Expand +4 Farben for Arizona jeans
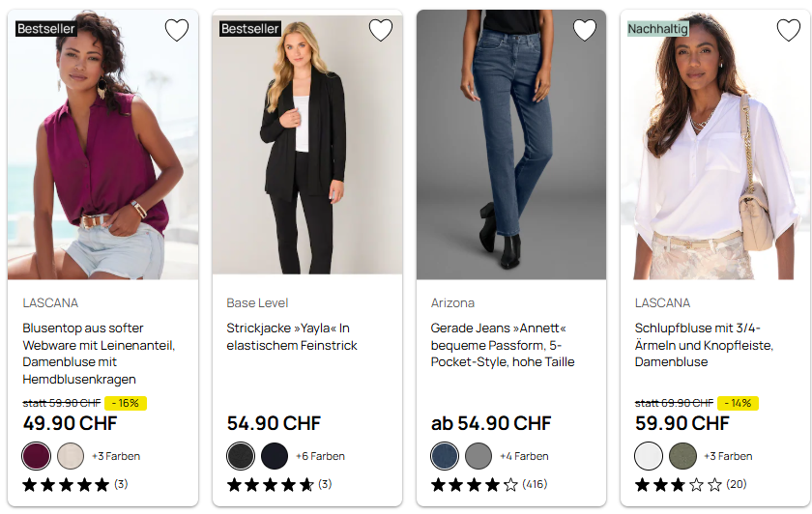This screenshot has height=514, width=812. click(x=524, y=456)
